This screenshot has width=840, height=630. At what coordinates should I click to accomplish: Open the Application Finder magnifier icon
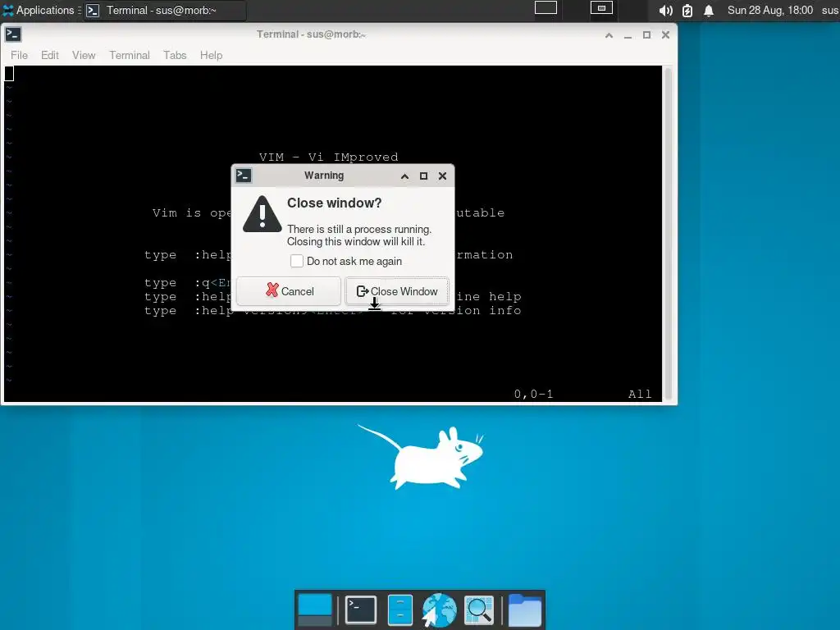click(478, 609)
